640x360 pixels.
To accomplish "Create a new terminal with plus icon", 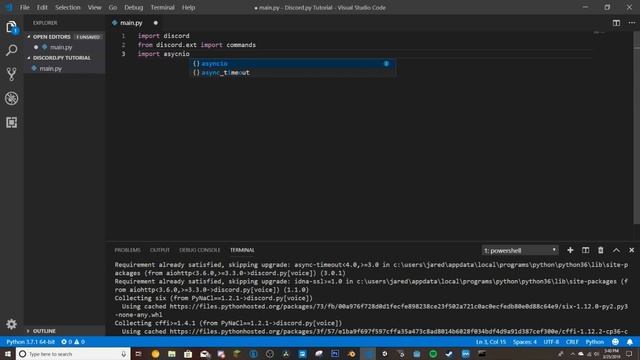I will point(570,250).
